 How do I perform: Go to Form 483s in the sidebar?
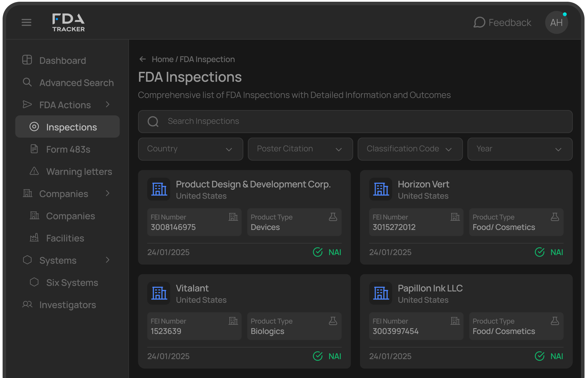pos(68,149)
